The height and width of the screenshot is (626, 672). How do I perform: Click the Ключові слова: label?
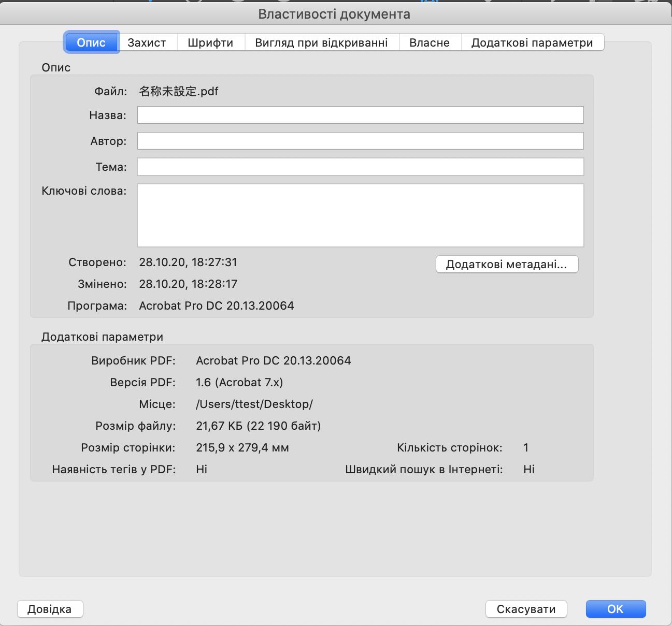(84, 191)
